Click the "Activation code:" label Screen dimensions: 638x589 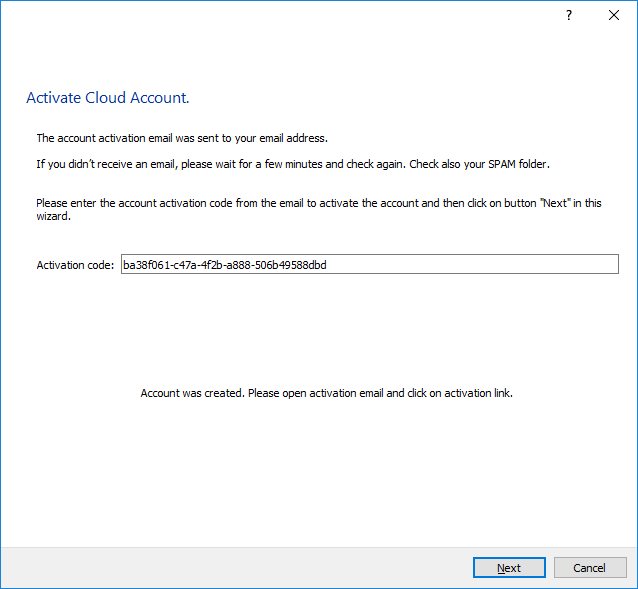click(75, 265)
